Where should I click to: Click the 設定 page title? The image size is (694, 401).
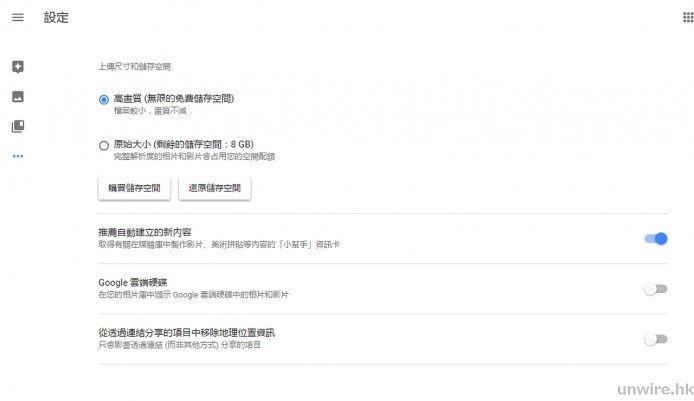tap(56, 18)
